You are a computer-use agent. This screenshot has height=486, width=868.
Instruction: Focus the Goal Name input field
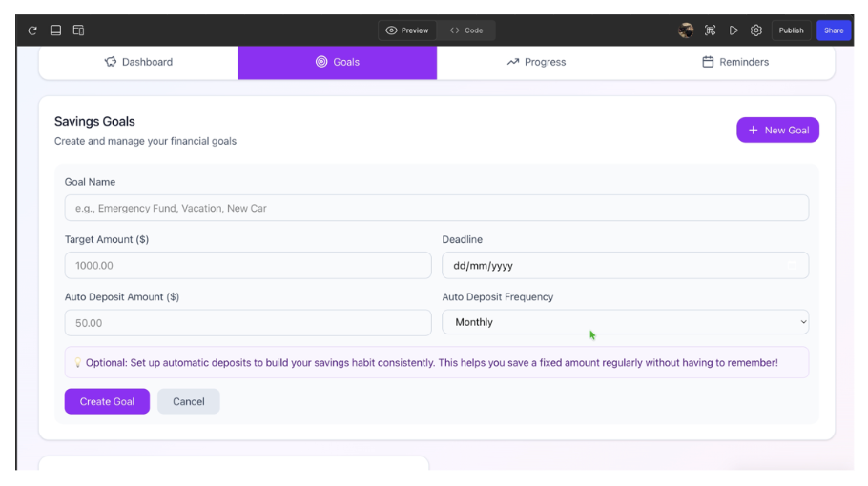436,208
